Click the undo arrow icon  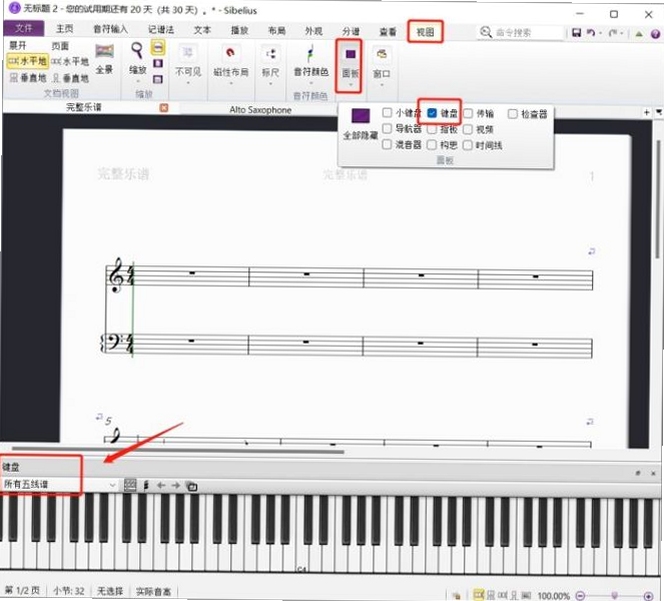pyautogui.click(x=591, y=33)
